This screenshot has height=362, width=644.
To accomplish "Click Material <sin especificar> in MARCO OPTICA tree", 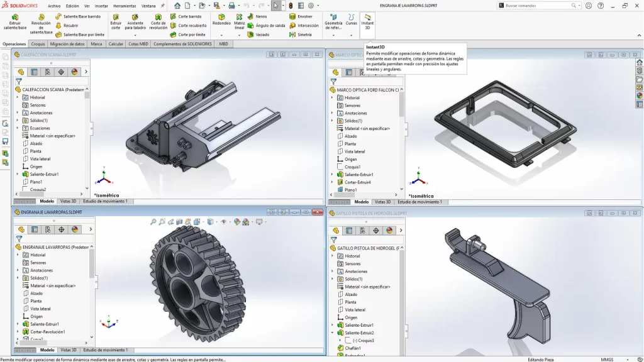I will tap(367, 128).
